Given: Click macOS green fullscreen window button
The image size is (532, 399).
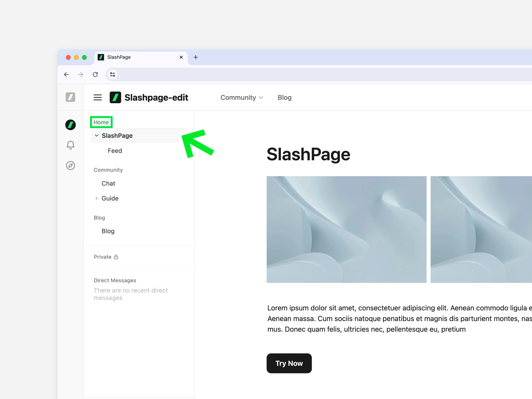Looking at the screenshot, I should 84,57.
